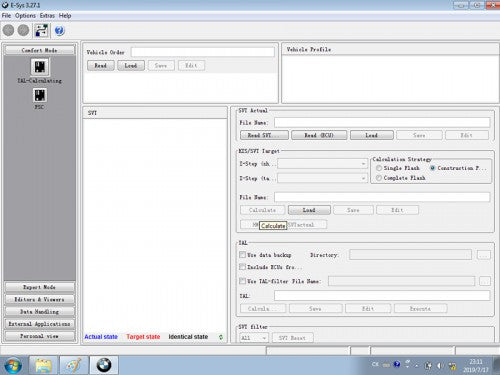This screenshot has height=375, width=500.
Task: Switch to Expert Mode panel
Action: [x=40, y=287]
